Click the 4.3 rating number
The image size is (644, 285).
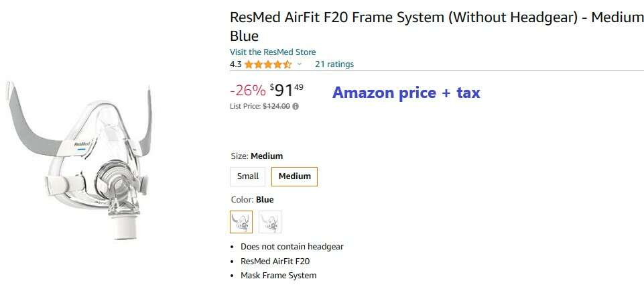235,64
